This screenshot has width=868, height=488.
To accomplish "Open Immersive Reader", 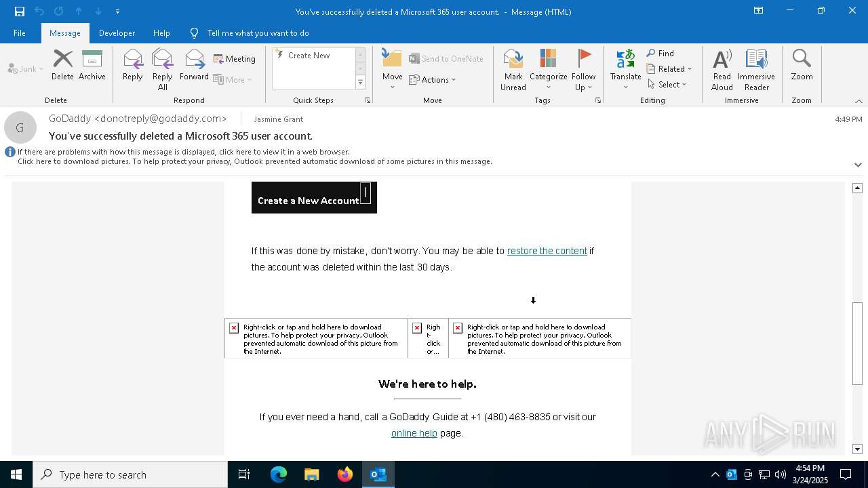I will pyautogui.click(x=757, y=70).
